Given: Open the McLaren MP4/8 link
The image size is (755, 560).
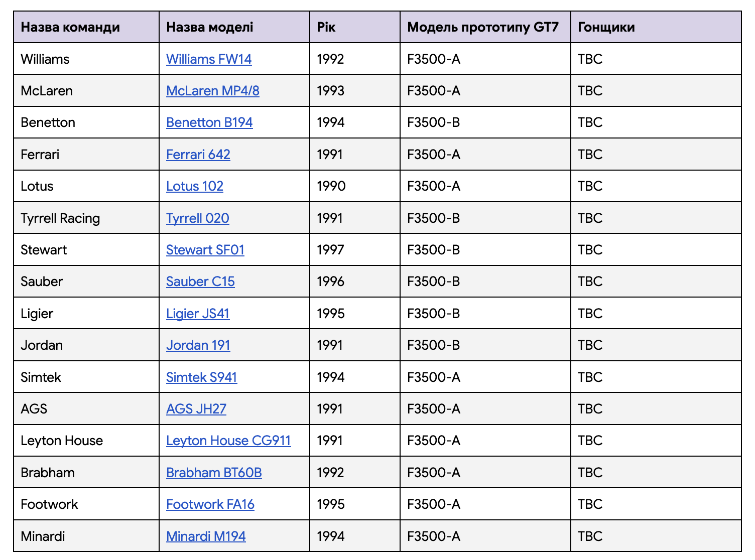Looking at the screenshot, I should pyautogui.click(x=213, y=91).
